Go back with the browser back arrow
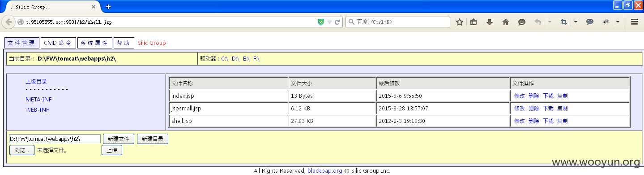The height and width of the screenshot is (175, 644). (9, 22)
